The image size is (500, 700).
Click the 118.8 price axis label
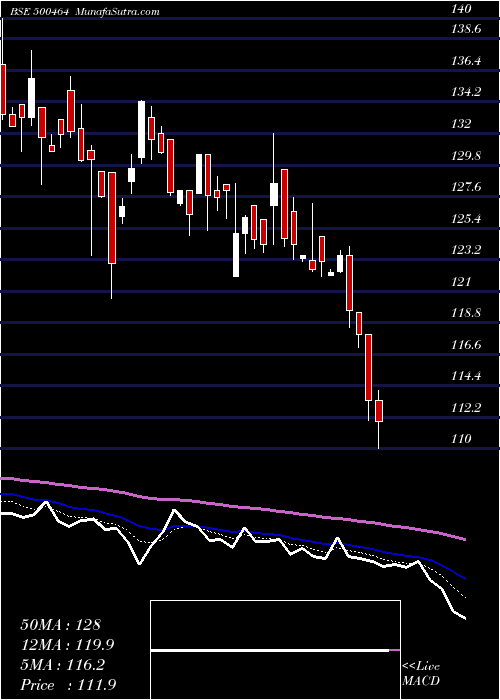[x=466, y=312]
